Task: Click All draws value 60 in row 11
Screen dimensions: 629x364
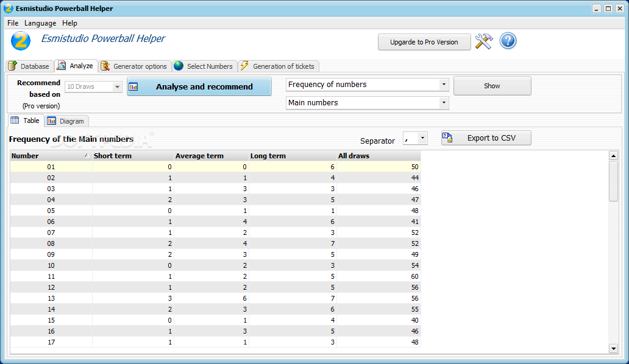Action: coord(414,276)
